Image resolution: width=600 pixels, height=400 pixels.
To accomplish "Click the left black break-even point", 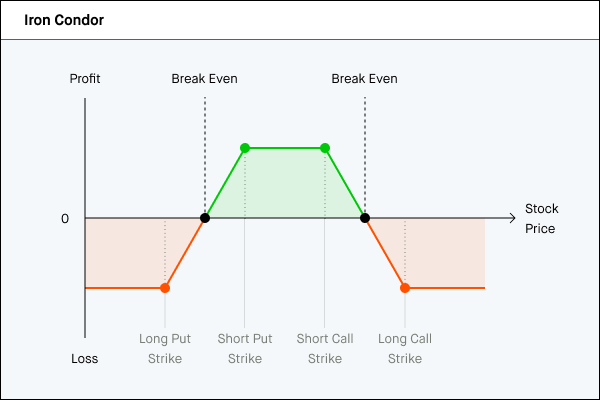I will click(205, 218).
